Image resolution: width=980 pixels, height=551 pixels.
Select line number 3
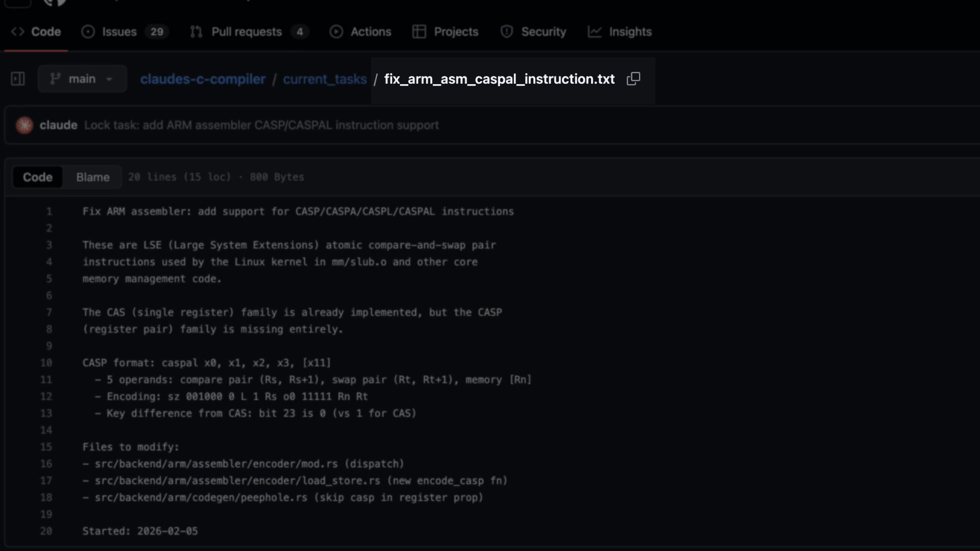[49, 245]
